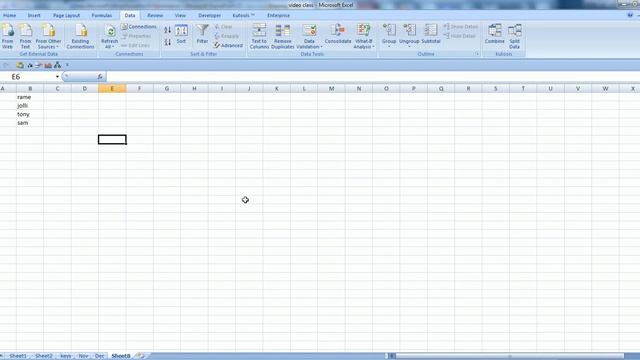Image resolution: width=640 pixels, height=360 pixels.
Task: Sort descending Z to A
Action: coord(167,42)
